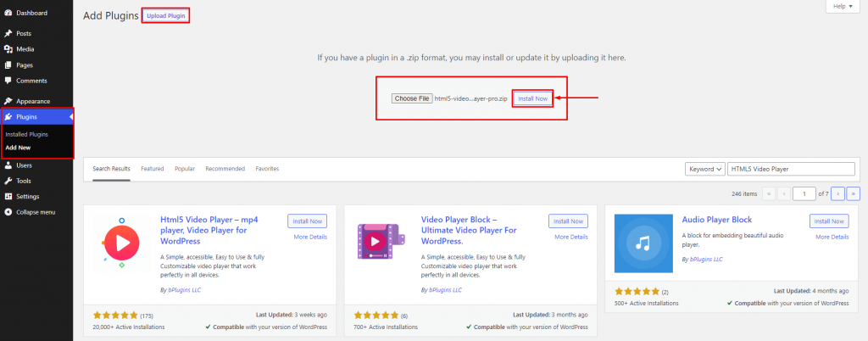The image size is (868, 341).
Task: Click Video Player Block star rating
Action: (x=376, y=315)
